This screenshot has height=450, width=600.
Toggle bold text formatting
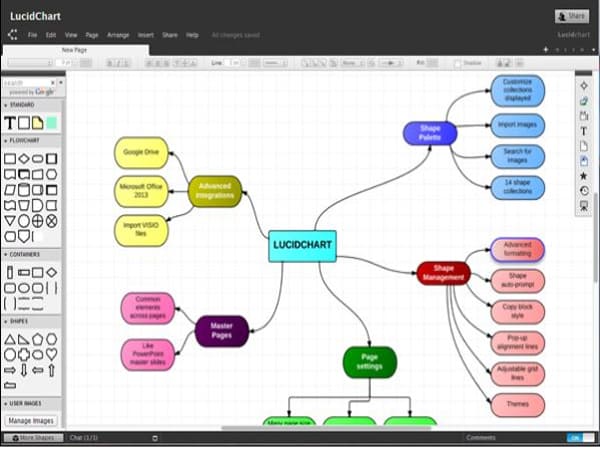[x=110, y=63]
